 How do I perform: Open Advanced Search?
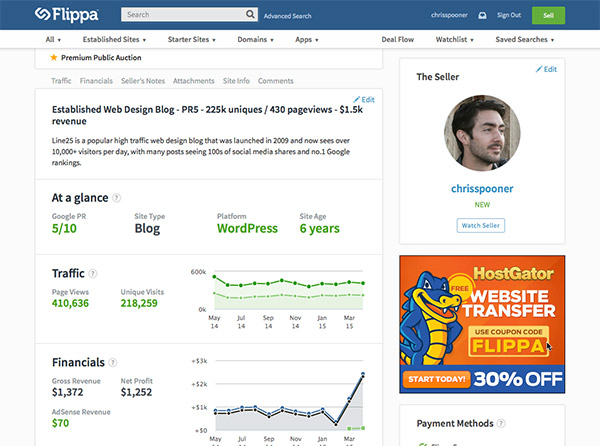point(287,16)
